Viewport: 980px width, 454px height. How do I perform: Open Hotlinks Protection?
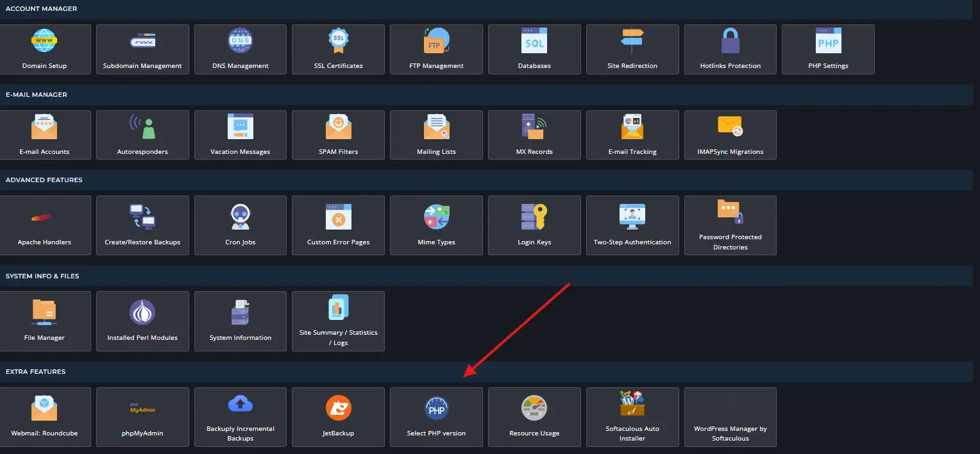tap(731, 49)
